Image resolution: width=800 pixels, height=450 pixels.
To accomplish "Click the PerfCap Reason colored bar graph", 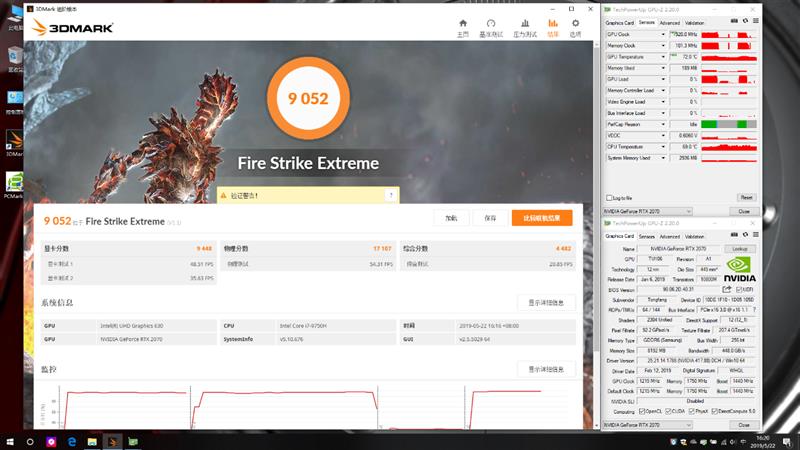I will pos(729,124).
